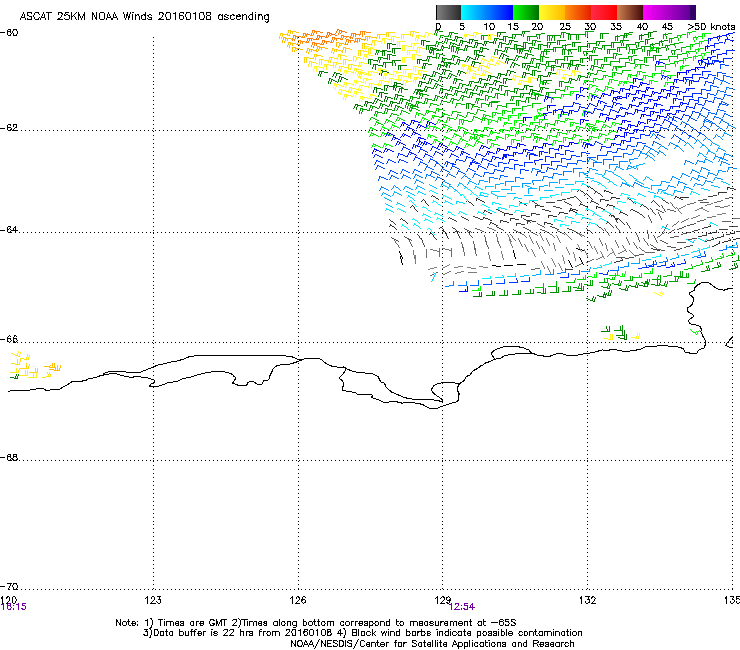Click the brown 35-40 knots color segment
This screenshot has height=650, width=740.
click(630, 12)
